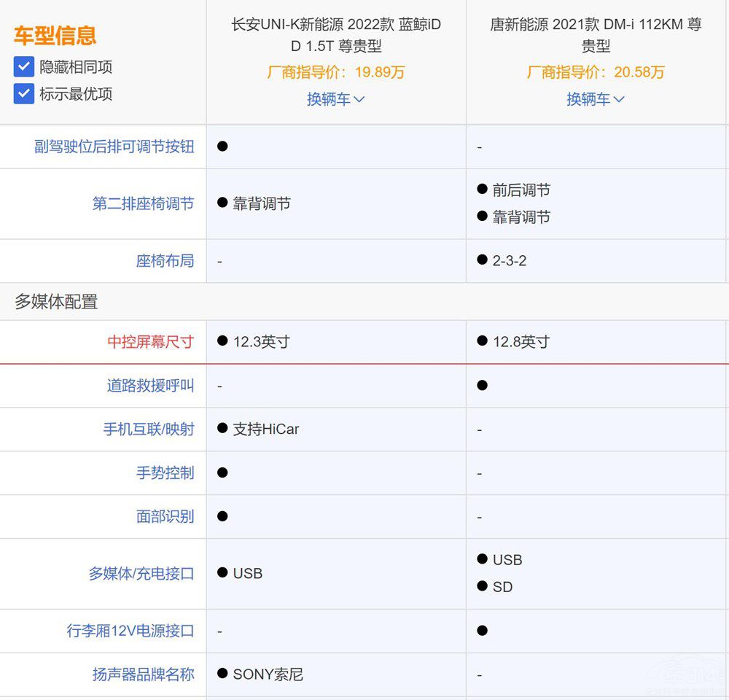Select the 第二排座椅调节 row label
The image size is (729, 700).
click(x=144, y=204)
